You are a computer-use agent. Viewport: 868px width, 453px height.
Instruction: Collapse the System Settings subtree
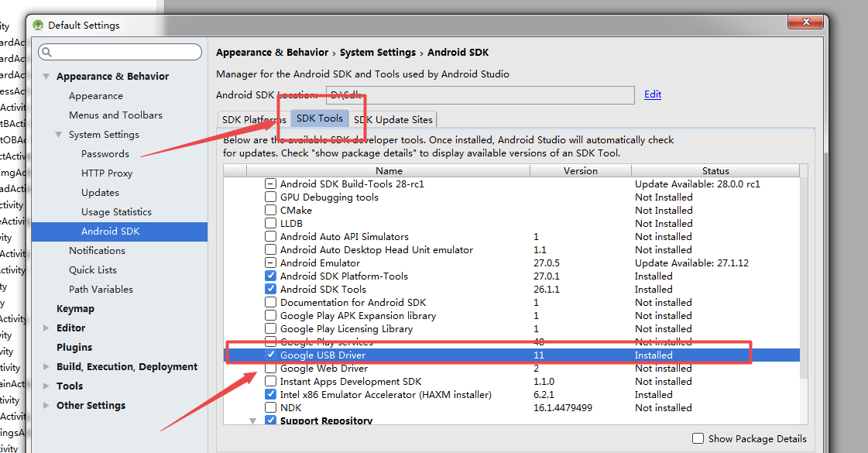pos(59,135)
